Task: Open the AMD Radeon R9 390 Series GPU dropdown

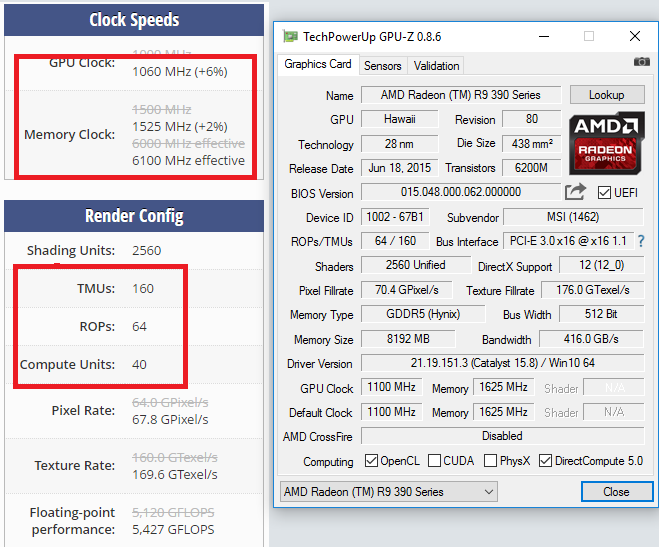Action: pos(389,492)
